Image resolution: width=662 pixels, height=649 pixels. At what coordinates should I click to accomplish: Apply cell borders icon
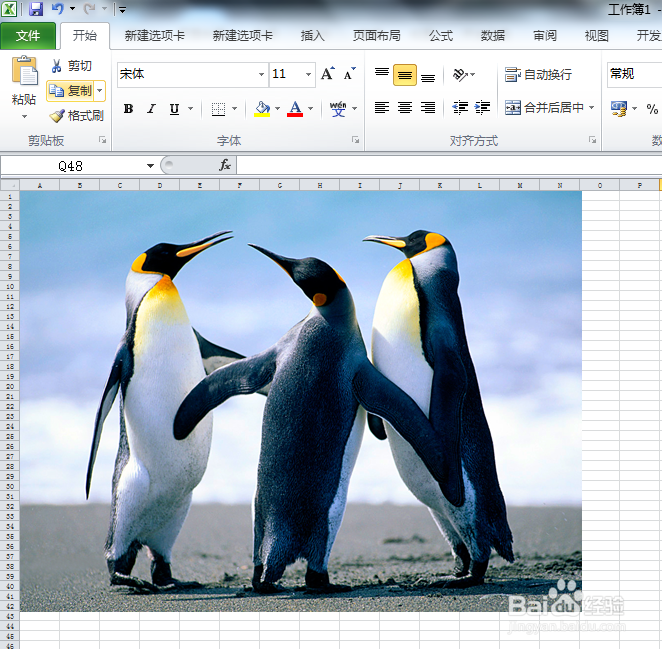click(218, 109)
